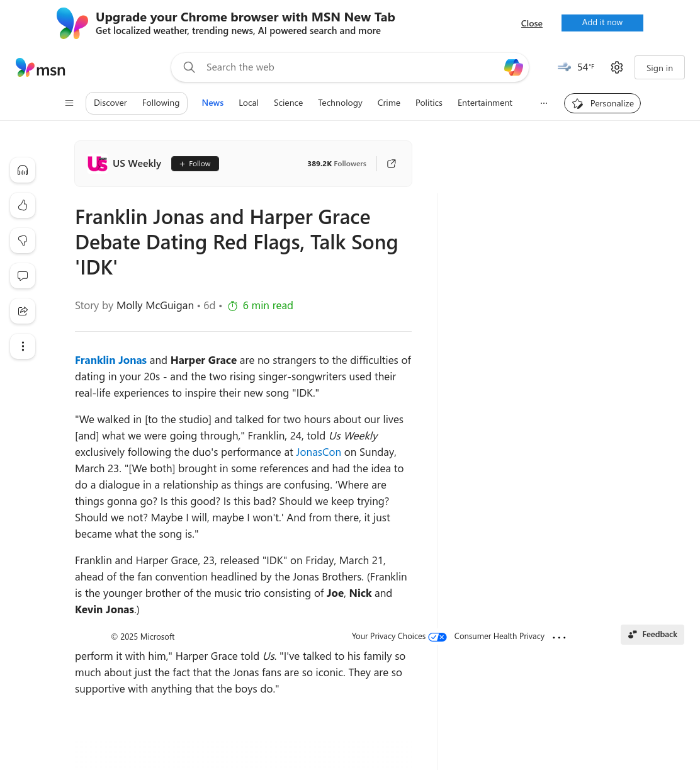Click into the Search the web field
This screenshot has height=770, width=700.
point(350,67)
